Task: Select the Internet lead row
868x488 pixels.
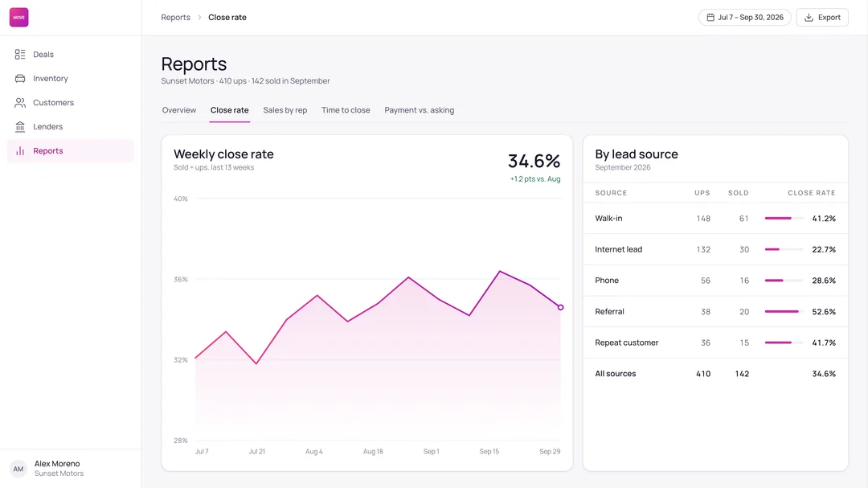Action: pos(715,249)
